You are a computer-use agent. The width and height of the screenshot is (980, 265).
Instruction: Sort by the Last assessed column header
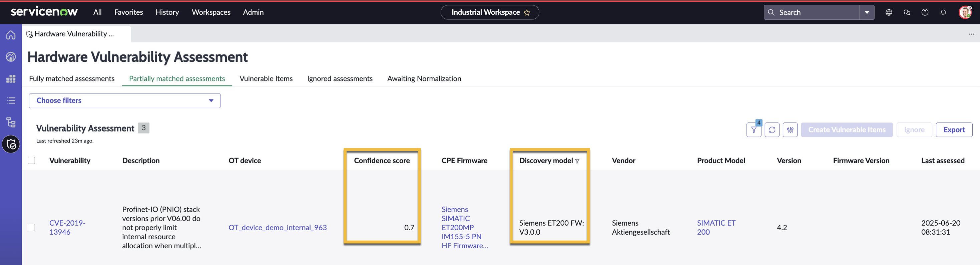pos(943,160)
